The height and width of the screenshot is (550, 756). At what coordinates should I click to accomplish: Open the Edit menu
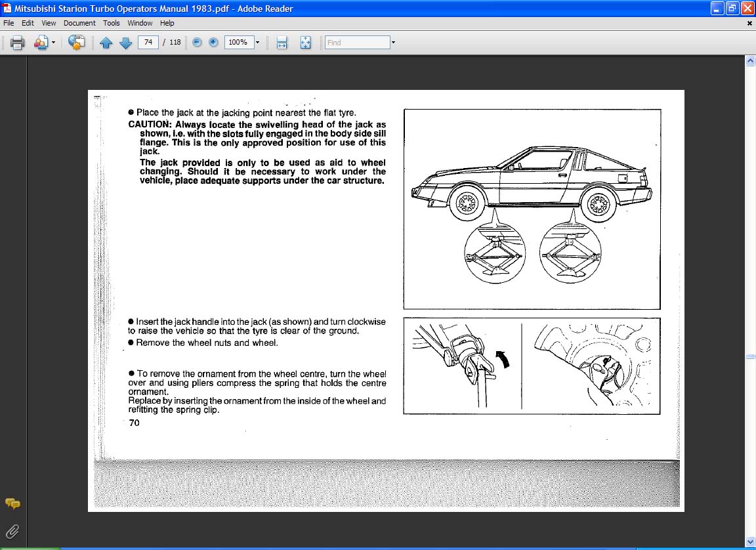pyautogui.click(x=28, y=23)
